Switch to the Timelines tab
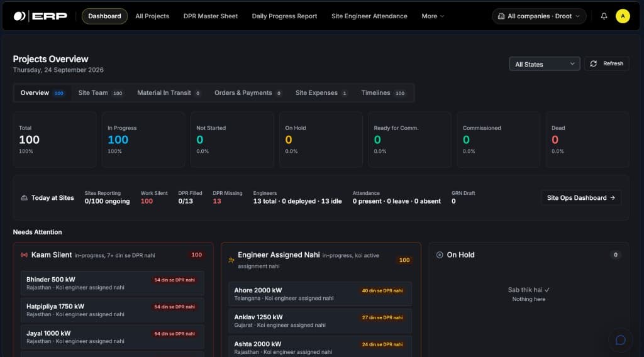Viewport: 644px width, 357px height. [383, 93]
